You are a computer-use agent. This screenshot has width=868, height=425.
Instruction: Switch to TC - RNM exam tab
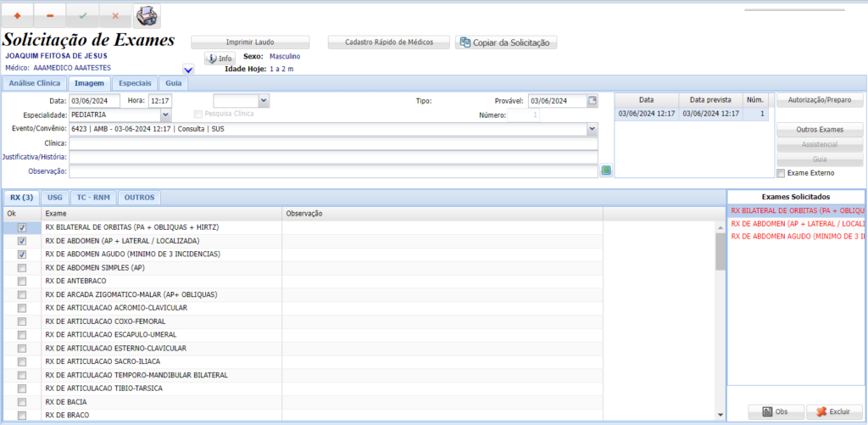(93, 198)
